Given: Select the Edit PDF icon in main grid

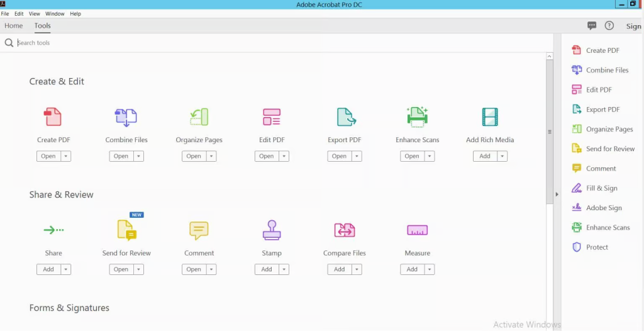Looking at the screenshot, I should (272, 117).
